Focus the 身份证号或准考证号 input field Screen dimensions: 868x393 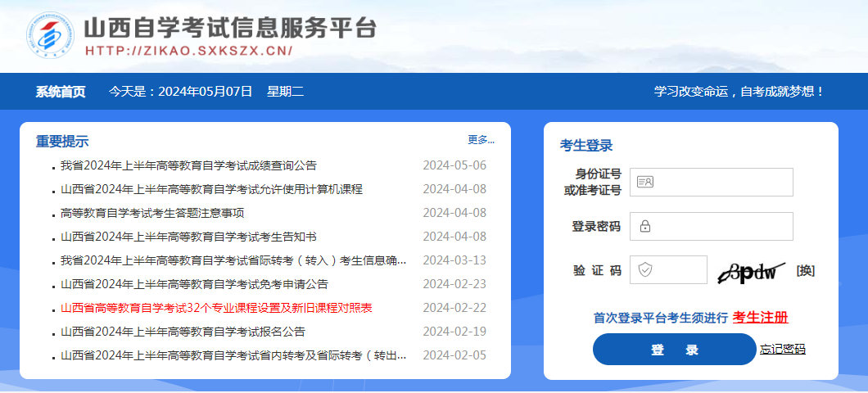(721, 183)
